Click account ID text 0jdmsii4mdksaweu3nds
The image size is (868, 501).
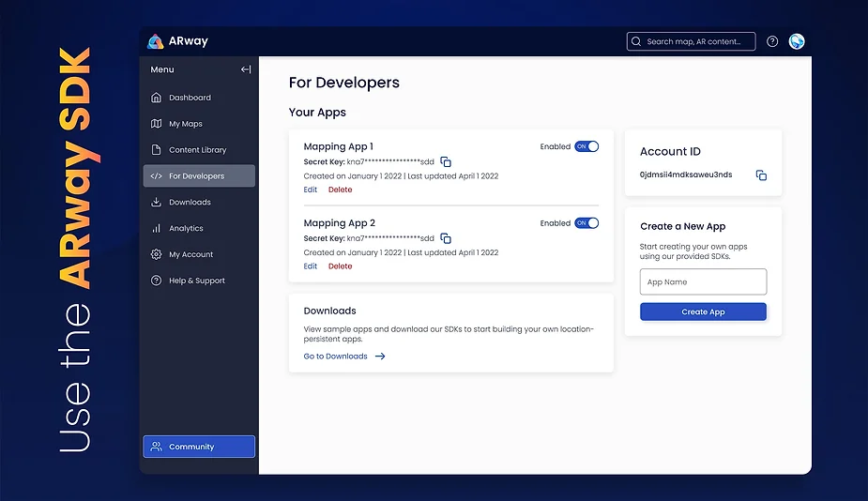686,175
